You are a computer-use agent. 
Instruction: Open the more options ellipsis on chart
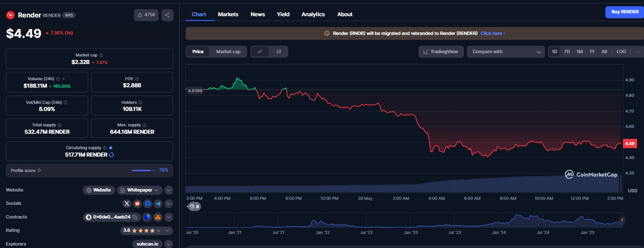click(x=638, y=52)
